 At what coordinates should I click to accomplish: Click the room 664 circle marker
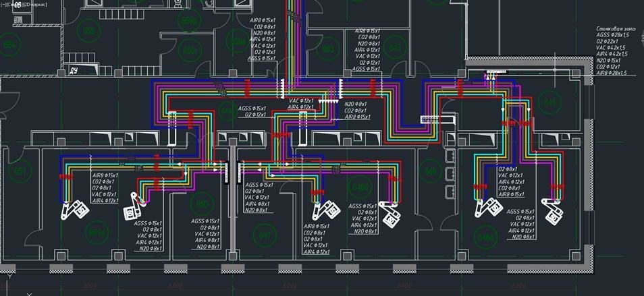(9, 46)
